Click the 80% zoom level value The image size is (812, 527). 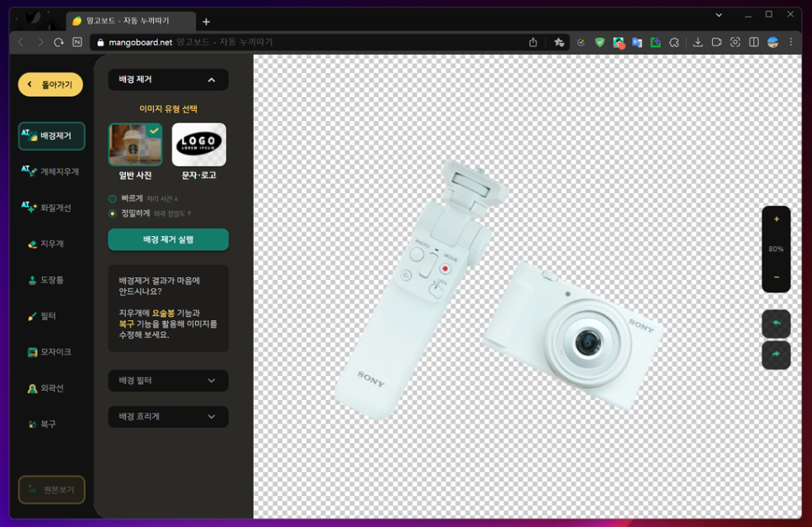[x=776, y=249]
